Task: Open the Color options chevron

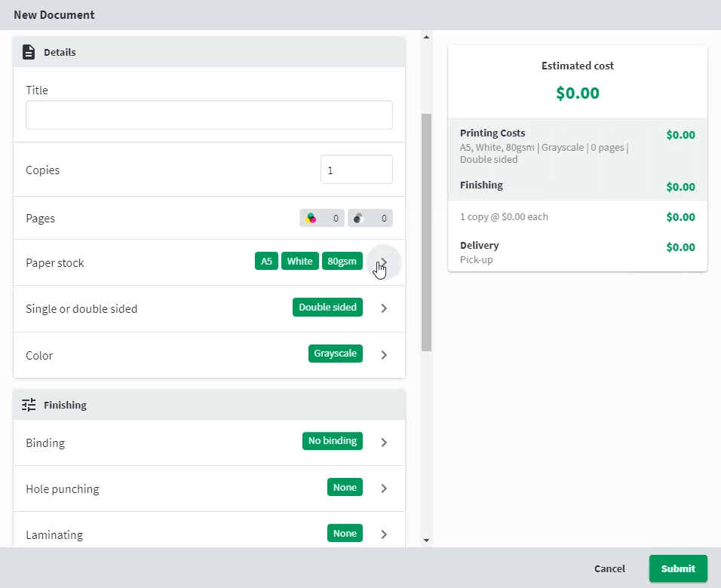Action: (384, 355)
